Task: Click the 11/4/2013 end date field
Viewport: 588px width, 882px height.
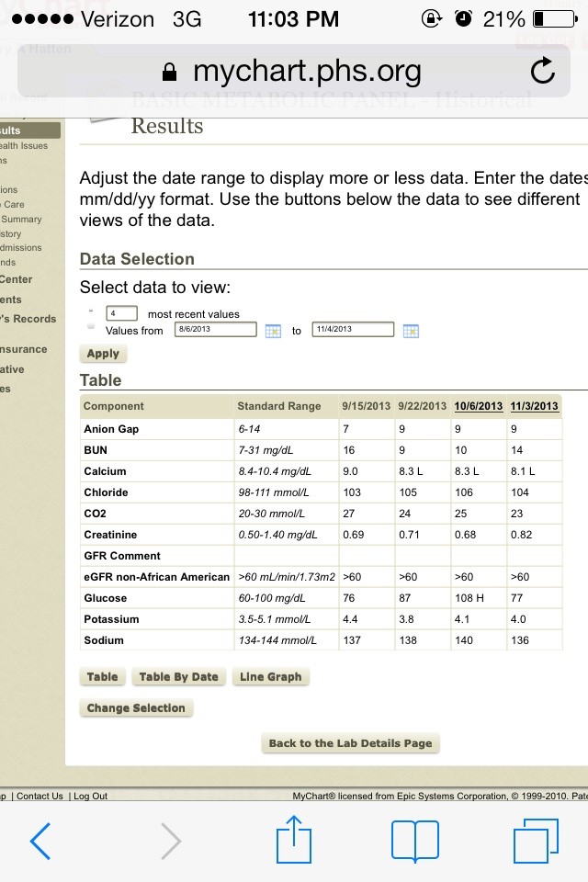Action: click(353, 329)
